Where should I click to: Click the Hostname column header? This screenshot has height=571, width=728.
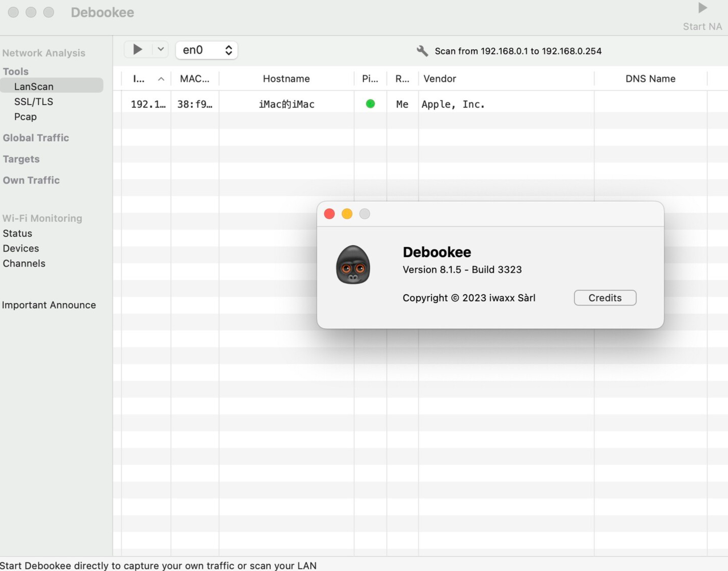(286, 79)
